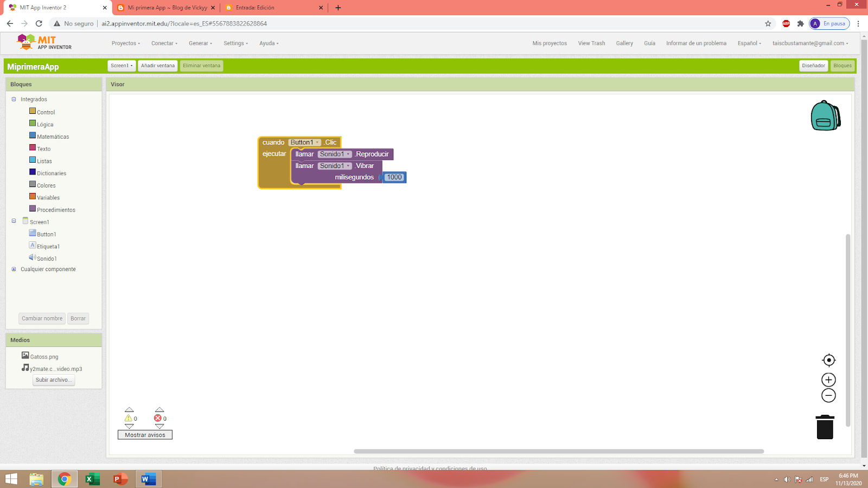Image resolution: width=868 pixels, height=488 pixels.
Task: Open Word from the taskbar
Action: tap(148, 479)
